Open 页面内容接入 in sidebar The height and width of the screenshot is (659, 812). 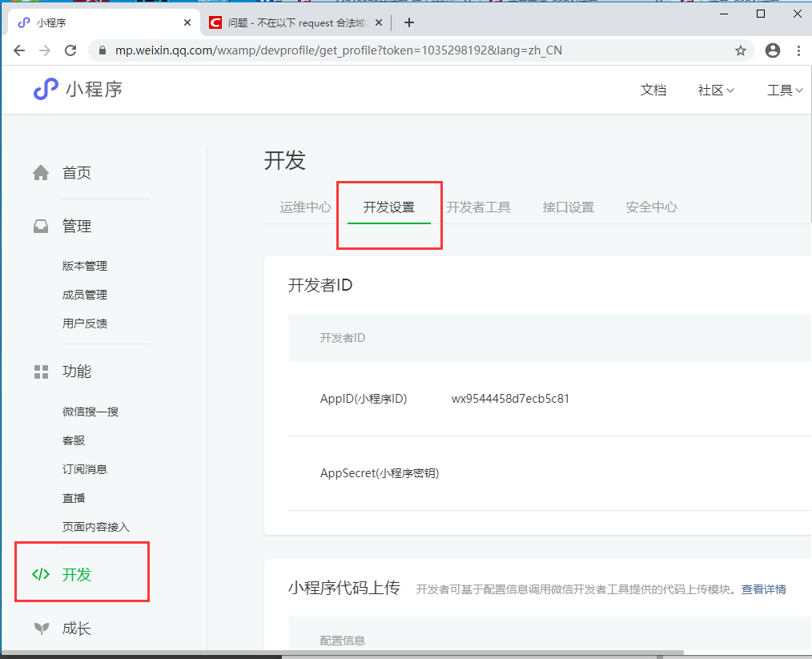[x=96, y=527]
